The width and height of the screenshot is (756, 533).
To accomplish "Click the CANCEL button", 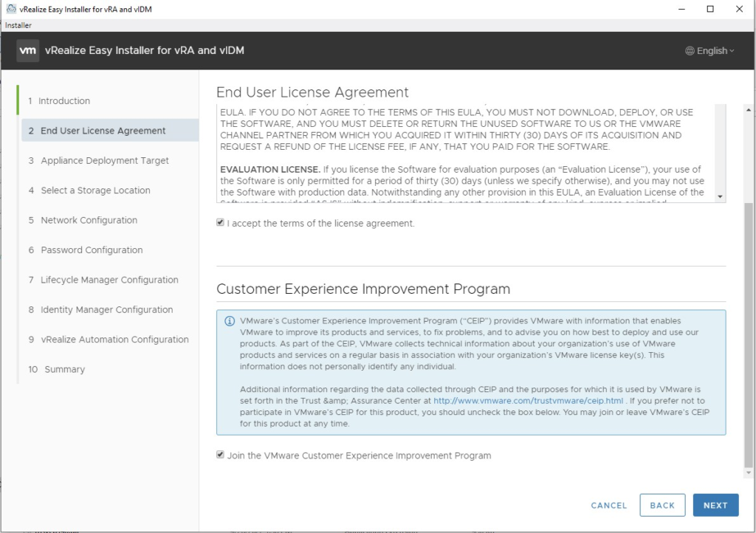I will pyautogui.click(x=609, y=506).
